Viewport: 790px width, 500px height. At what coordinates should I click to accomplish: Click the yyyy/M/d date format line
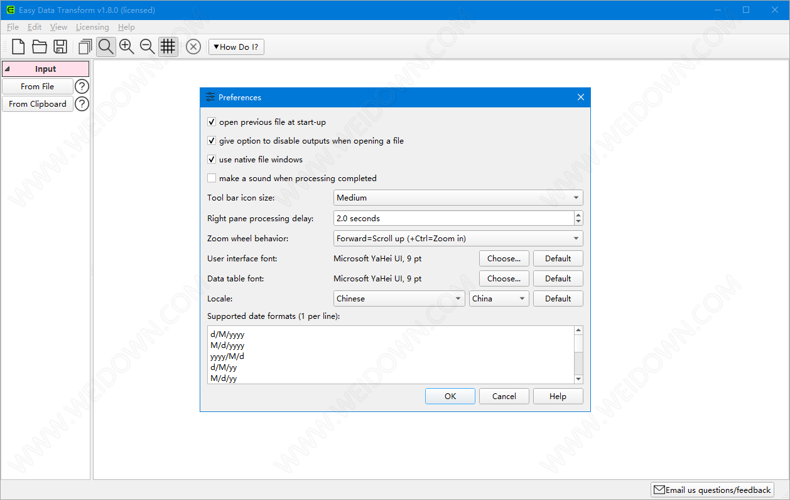tap(227, 356)
